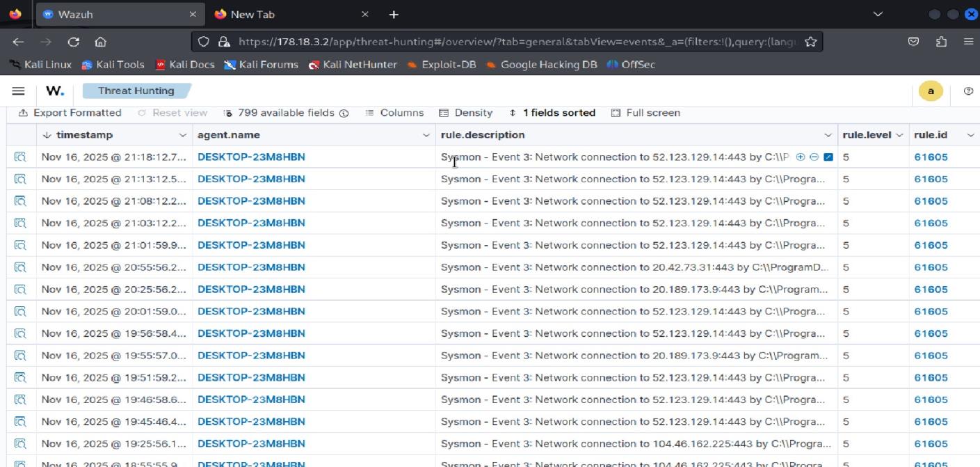Open the Wazuh sidebar hamburger menu
The height and width of the screenshot is (467, 980).
(18, 90)
